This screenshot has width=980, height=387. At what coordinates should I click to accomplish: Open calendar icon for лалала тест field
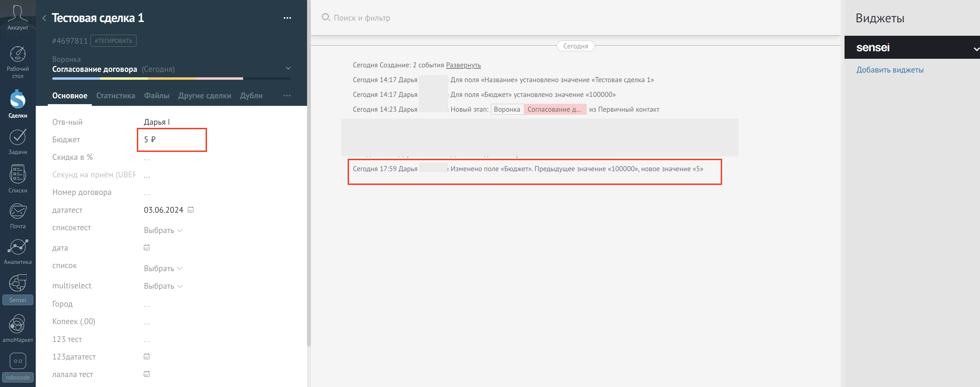pyautogui.click(x=147, y=374)
